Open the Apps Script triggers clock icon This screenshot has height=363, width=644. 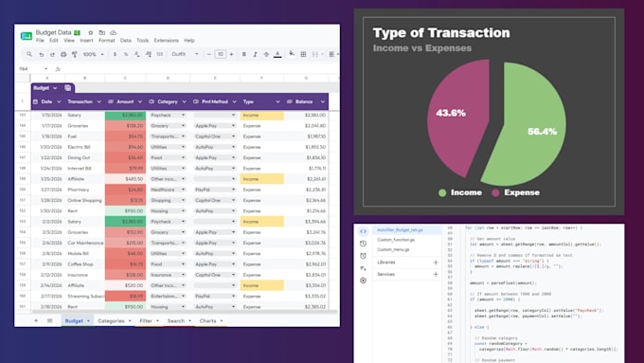click(x=363, y=256)
